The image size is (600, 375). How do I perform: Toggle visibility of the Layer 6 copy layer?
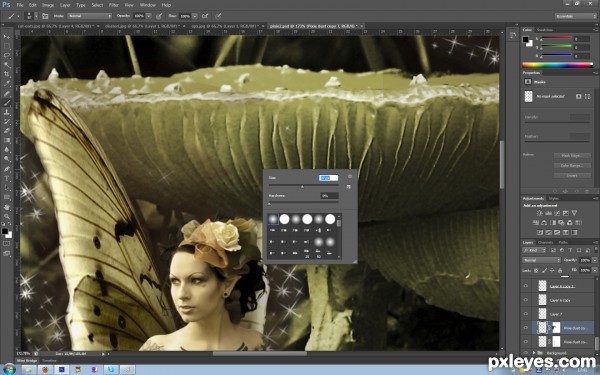click(526, 300)
